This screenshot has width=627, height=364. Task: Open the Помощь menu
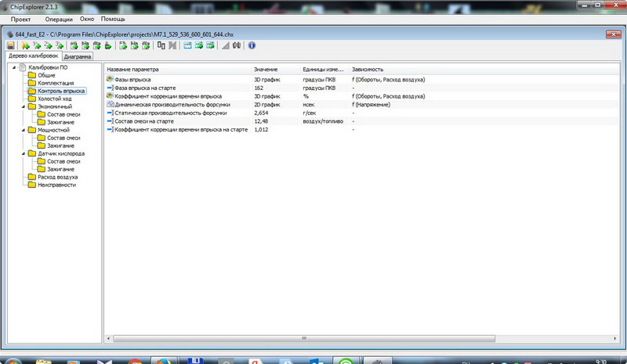click(x=113, y=17)
